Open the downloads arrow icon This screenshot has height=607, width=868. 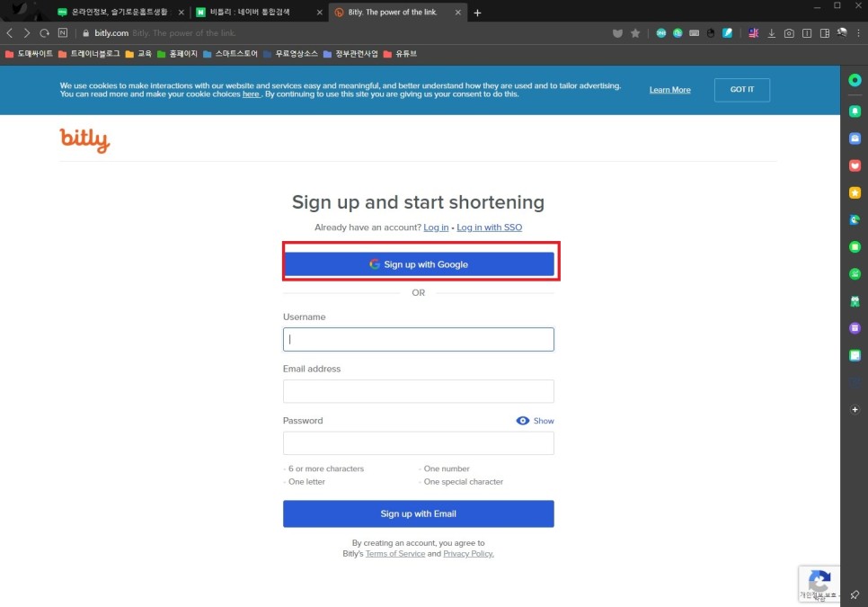coord(771,33)
